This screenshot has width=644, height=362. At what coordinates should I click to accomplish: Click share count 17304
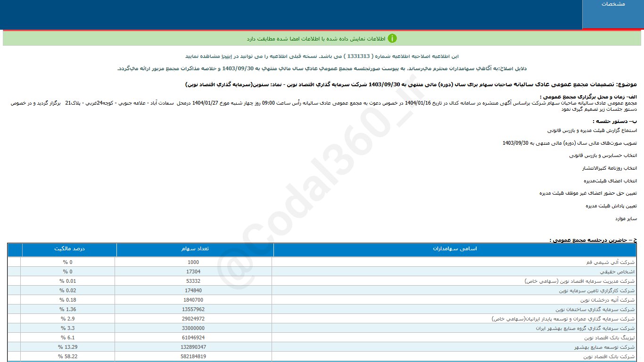click(193, 271)
